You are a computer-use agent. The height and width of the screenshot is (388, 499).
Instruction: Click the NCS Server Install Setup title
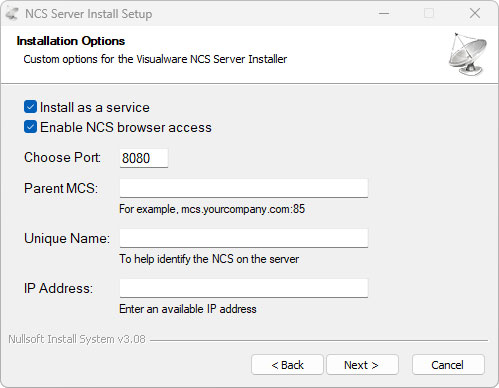[89, 14]
